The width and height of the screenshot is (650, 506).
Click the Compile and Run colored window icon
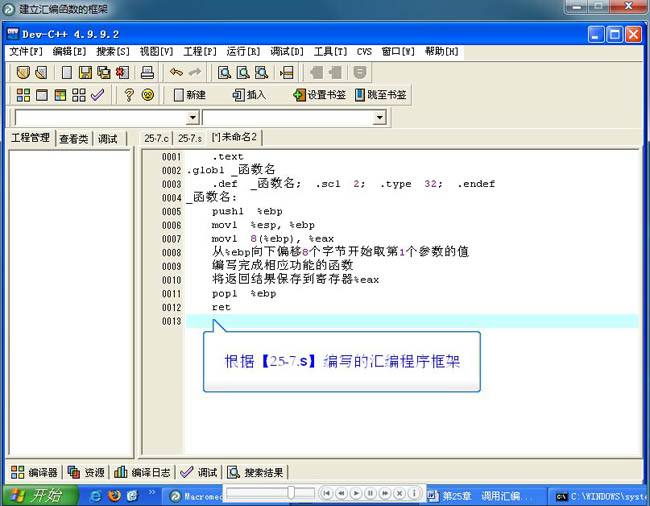click(61, 95)
